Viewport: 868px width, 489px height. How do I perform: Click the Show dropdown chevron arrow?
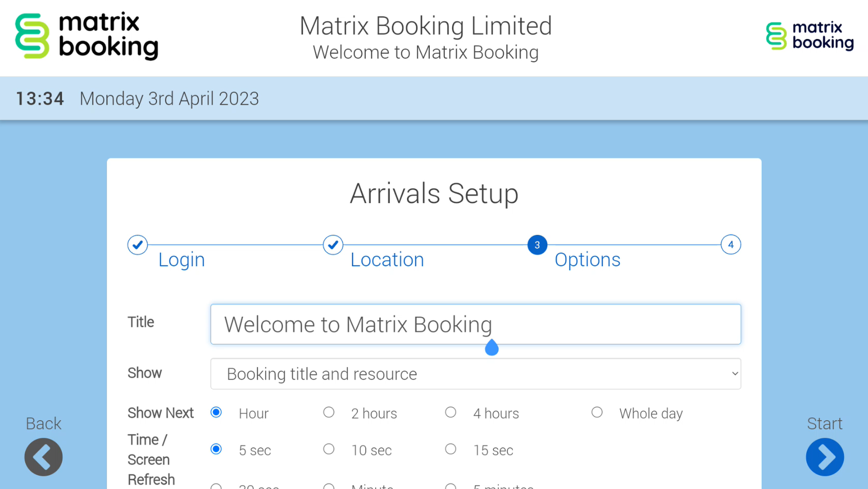[x=734, y=374]
